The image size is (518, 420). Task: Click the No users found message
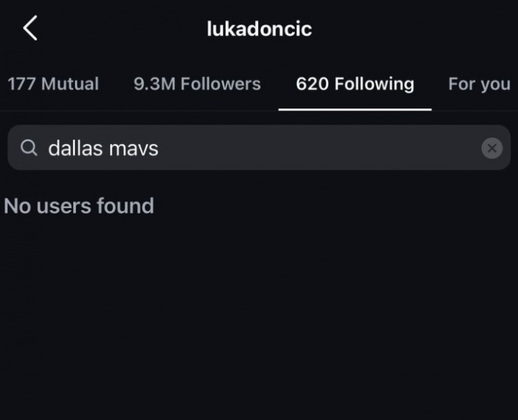[x=79, y=206]
